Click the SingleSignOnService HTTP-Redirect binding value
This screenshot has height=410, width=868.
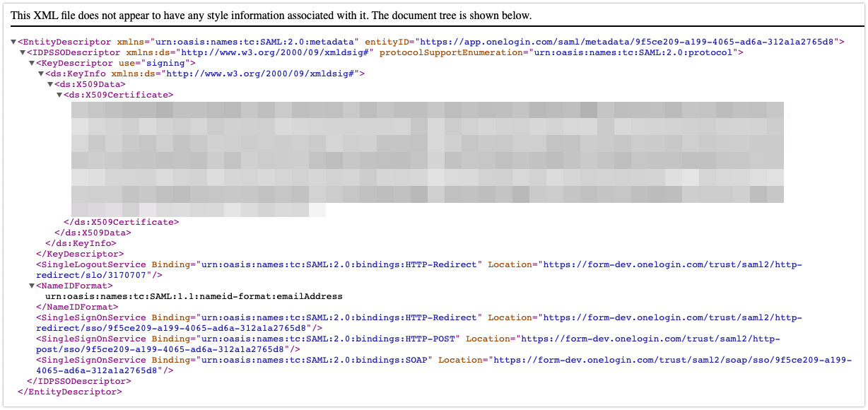339,317
